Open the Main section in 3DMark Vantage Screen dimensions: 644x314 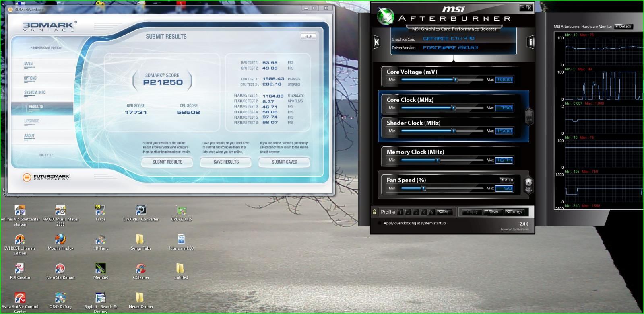29,64
